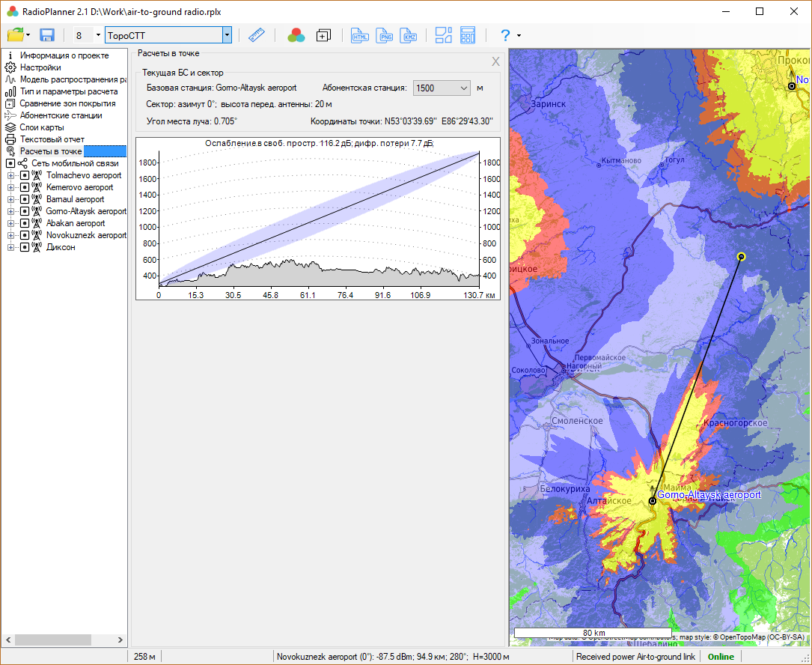Open the Абонентская станция height dropdown
This screenshot has width=812, height=665.
[463, 88]
